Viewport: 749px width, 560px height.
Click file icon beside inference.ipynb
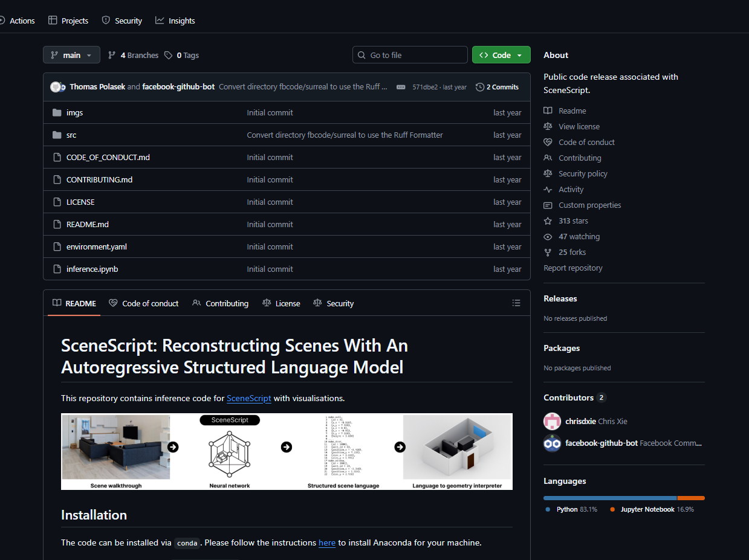click(x=57, y=269)
